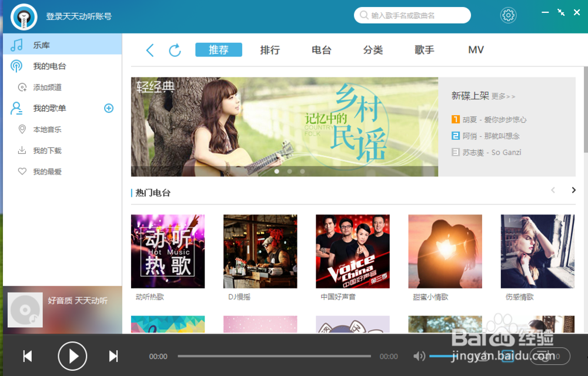The width and height of the screenshot is (588, 376).
Task: Add a new playlist with plus icon
Action: coord(109,108)
